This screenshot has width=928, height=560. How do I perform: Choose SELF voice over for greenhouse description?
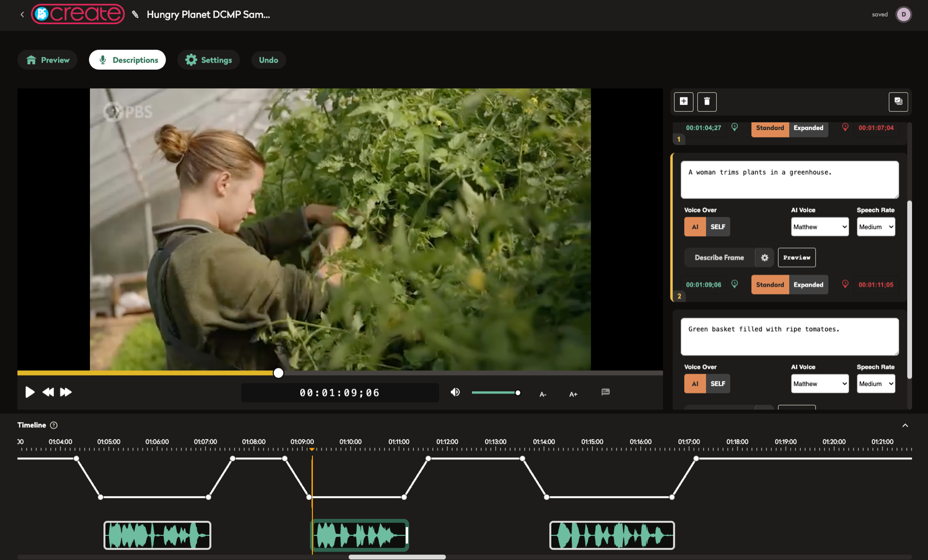pyautogui.click(x=718, y=227)
